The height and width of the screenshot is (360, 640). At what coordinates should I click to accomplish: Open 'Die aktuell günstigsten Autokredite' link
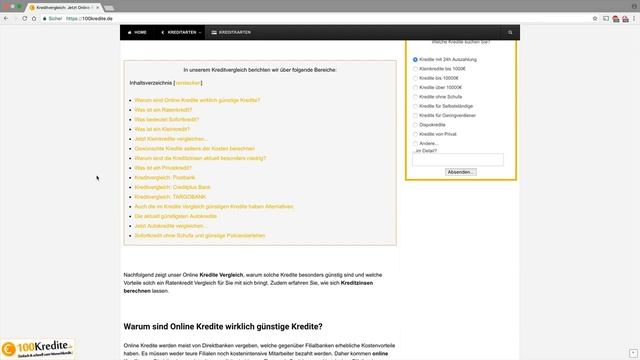click(x=176, y=216)
